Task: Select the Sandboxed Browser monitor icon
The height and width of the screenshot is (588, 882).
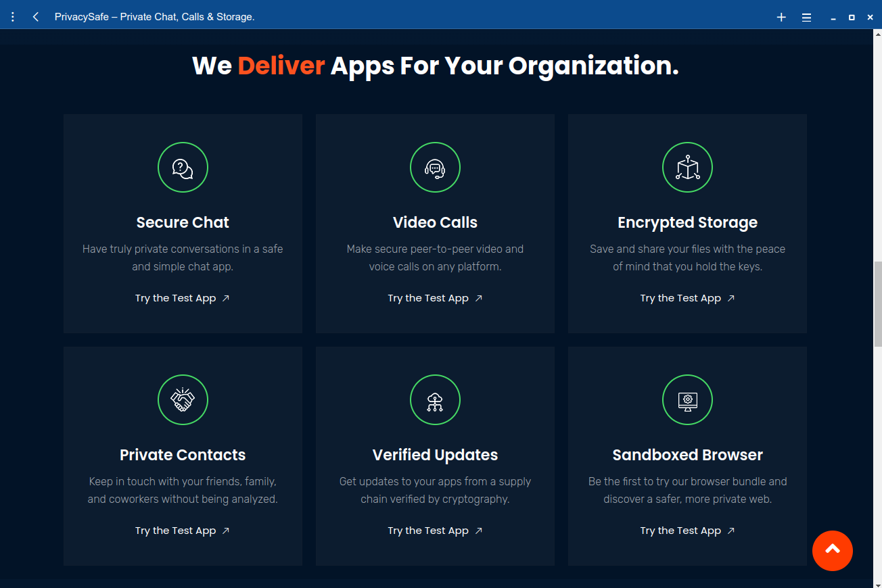Action: tap(687, 399)
